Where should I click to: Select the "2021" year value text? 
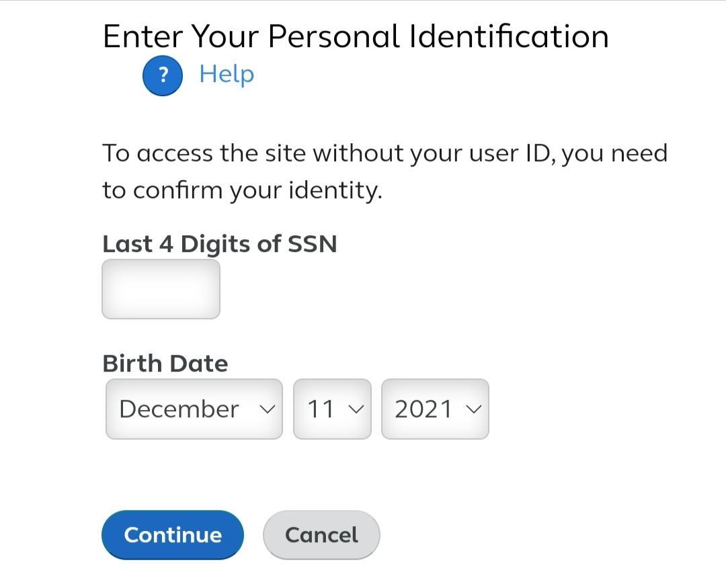pyautogui.click(x=424, y=409)
